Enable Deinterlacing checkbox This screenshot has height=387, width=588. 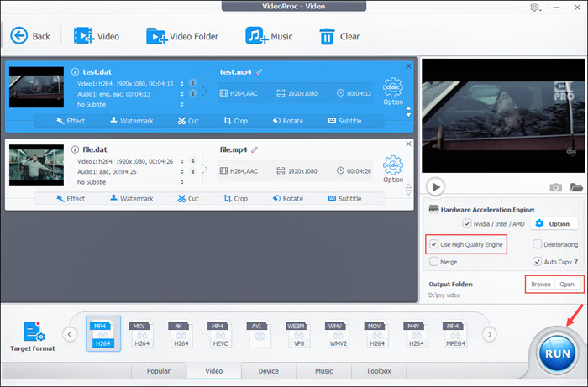click(x=537, y=244)
